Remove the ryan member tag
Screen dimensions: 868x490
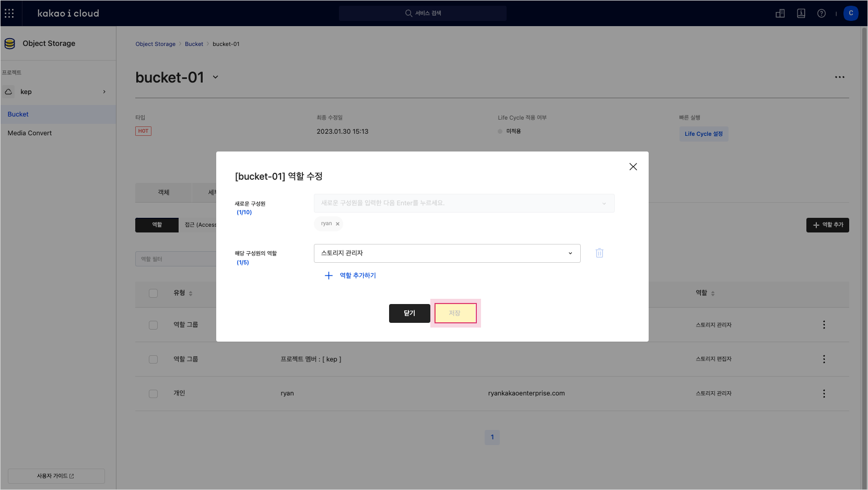point(337,224)
